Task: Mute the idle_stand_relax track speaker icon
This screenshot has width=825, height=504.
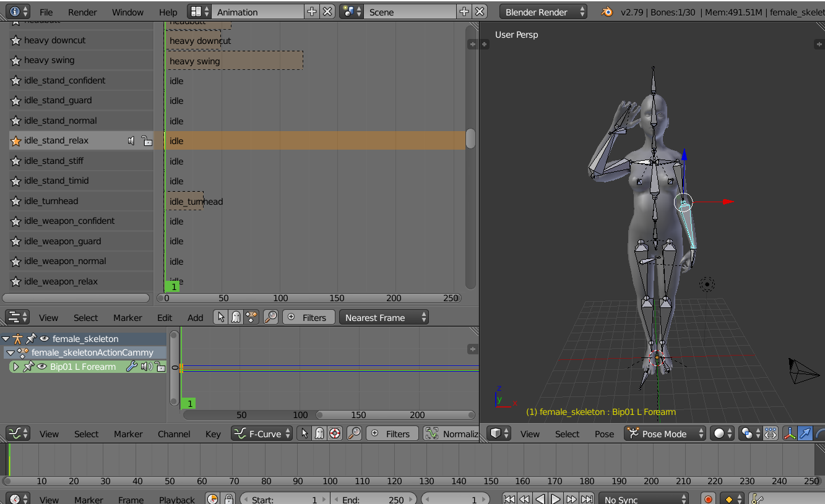Action: coord(131,141)
